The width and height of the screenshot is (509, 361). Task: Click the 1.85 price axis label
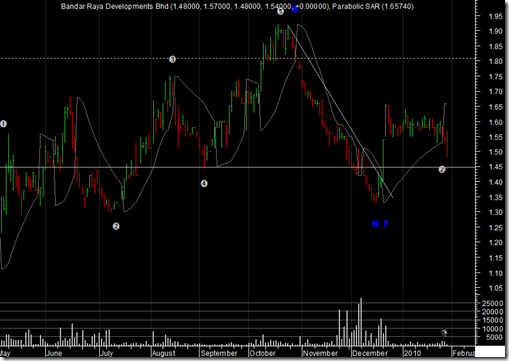pyautogui.click(x=496, y=47)
